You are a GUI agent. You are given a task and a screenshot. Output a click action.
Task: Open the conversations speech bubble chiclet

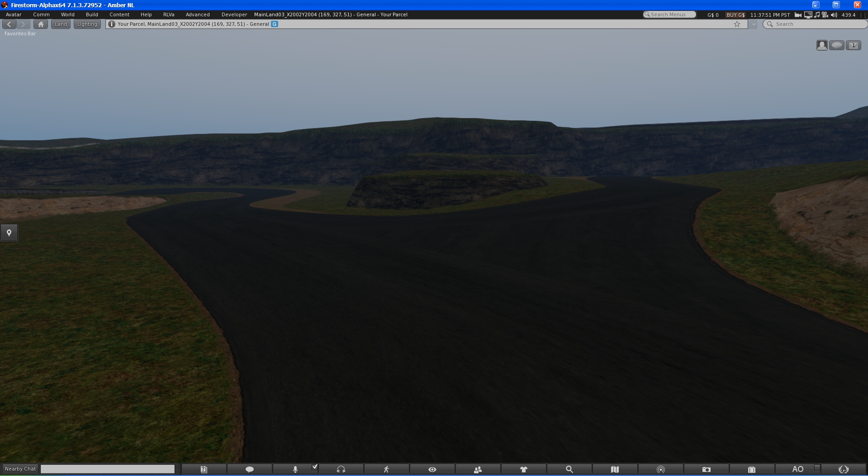(837, 45)
